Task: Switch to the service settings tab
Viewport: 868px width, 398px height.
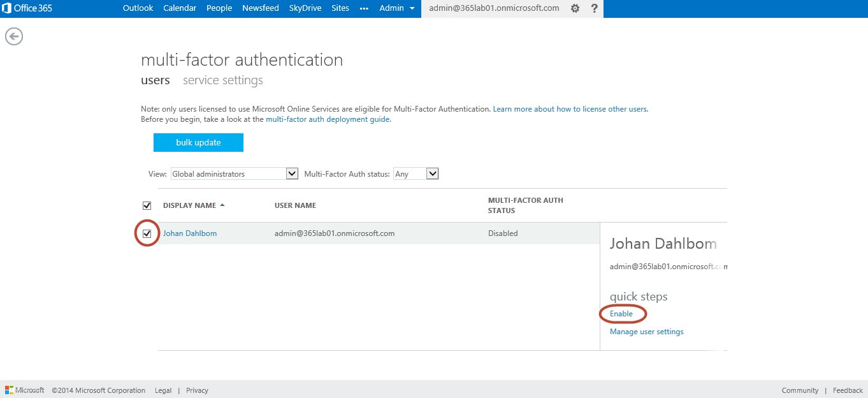Action: pos(222,80)
